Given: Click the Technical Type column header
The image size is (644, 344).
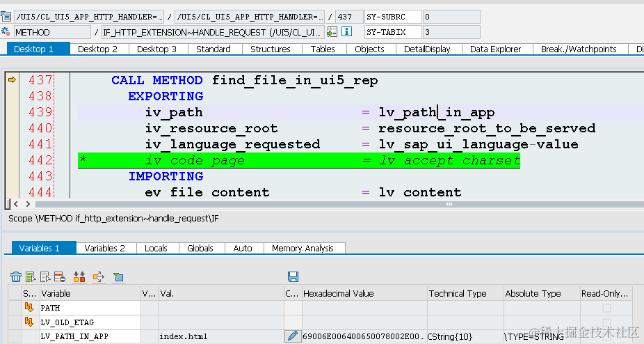Looking at the screenshot, I should (x=465, y=293).
